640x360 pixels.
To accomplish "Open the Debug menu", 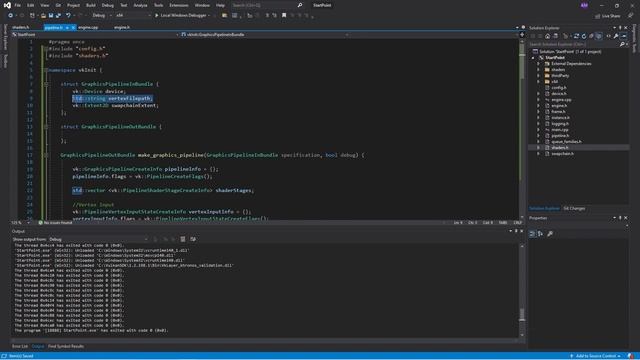I will [108, 5].
